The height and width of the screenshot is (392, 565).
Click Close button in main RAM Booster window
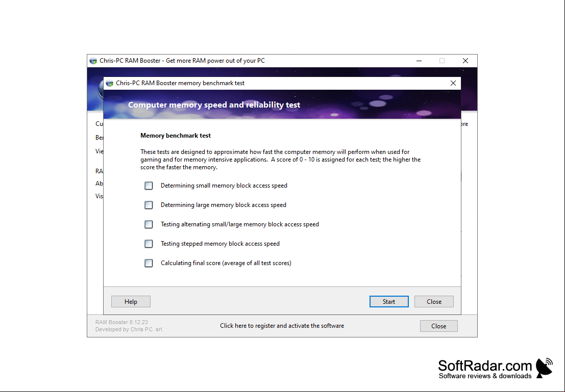coord(438,326)
